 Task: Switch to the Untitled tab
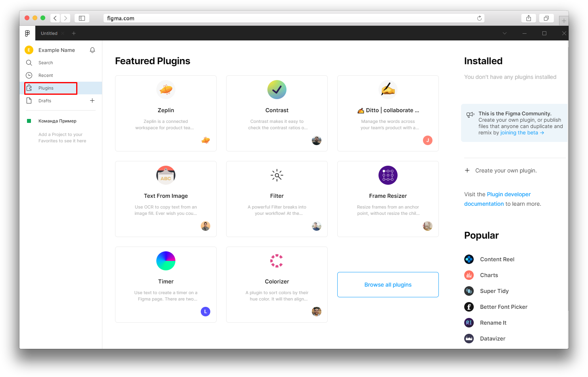click(49, 33)
